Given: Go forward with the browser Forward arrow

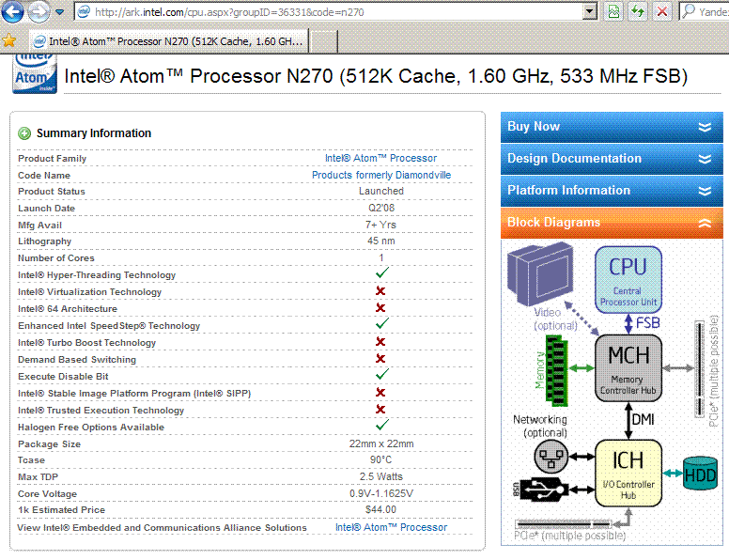Looking at the screenshot, I should click(x=39, y=12).
